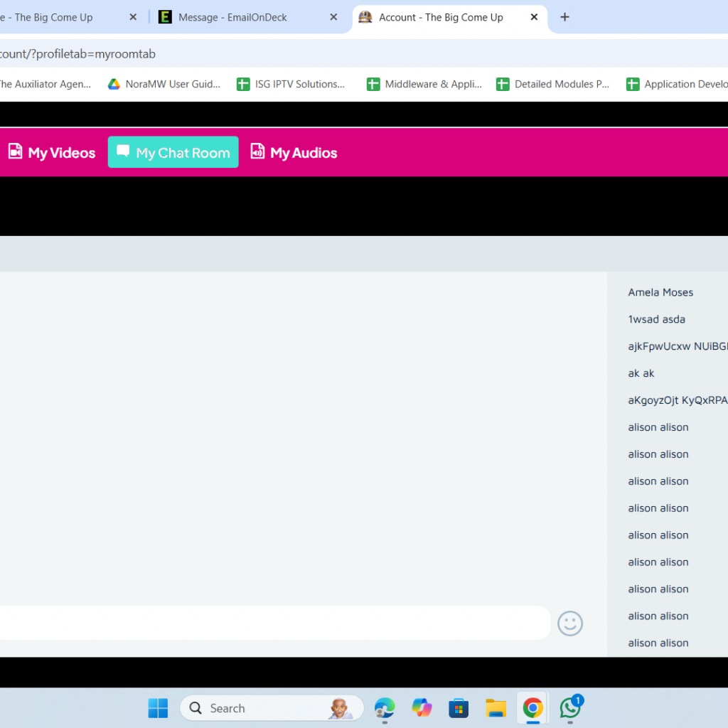This screenshot has height=728, width=728.
Task: Open Detailed Modules bookmark
Action: [x=553, y=84]
